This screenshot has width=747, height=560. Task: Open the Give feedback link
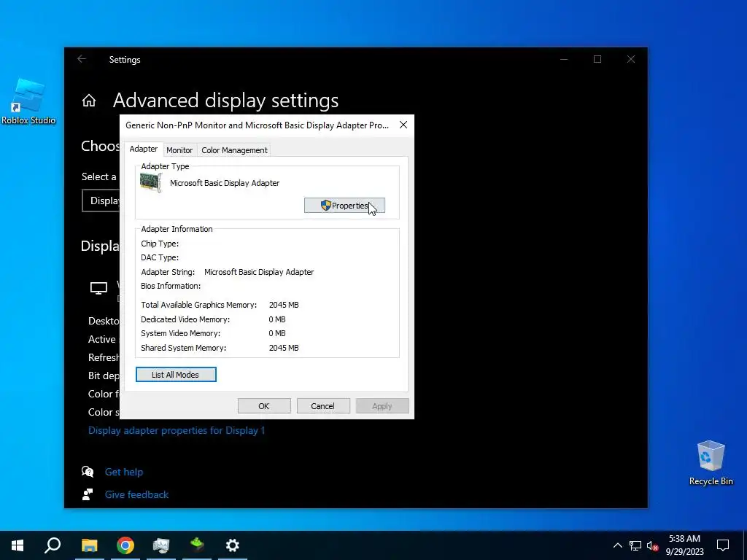pos(136,495)
